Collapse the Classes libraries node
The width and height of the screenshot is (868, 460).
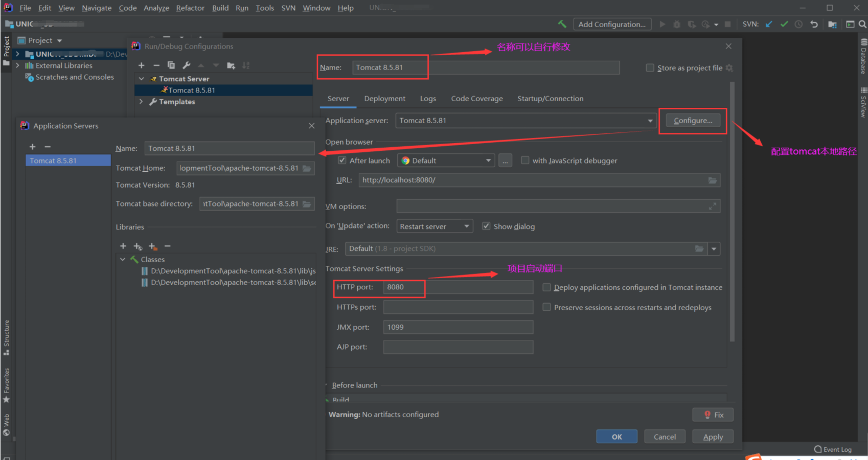point(123,260)
